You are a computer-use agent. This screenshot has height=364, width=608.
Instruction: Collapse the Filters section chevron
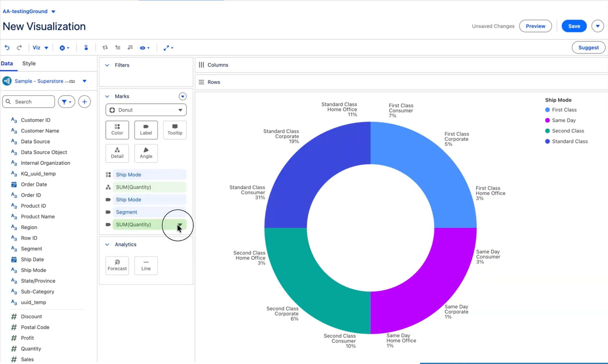[x=107, y=65]
